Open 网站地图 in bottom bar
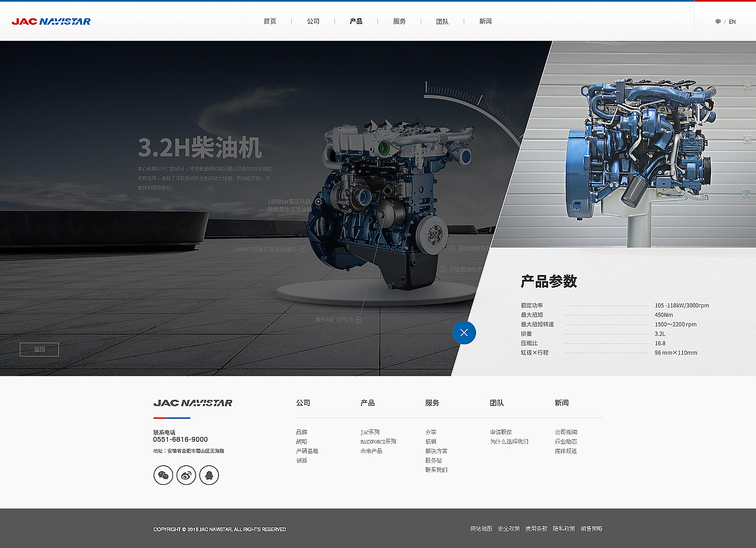This screenshot has height=548, width=756. click(x=481, y=529)
